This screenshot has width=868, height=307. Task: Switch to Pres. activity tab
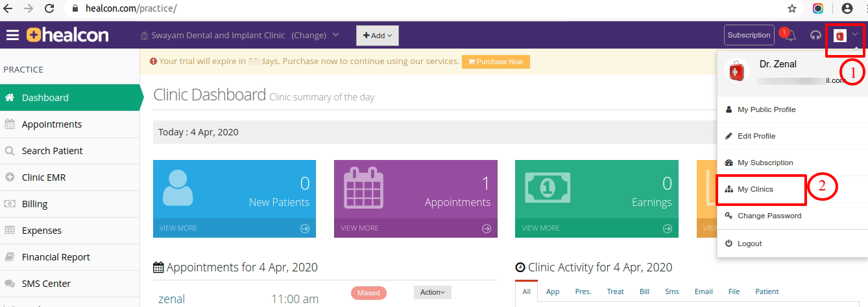[583, 292]
